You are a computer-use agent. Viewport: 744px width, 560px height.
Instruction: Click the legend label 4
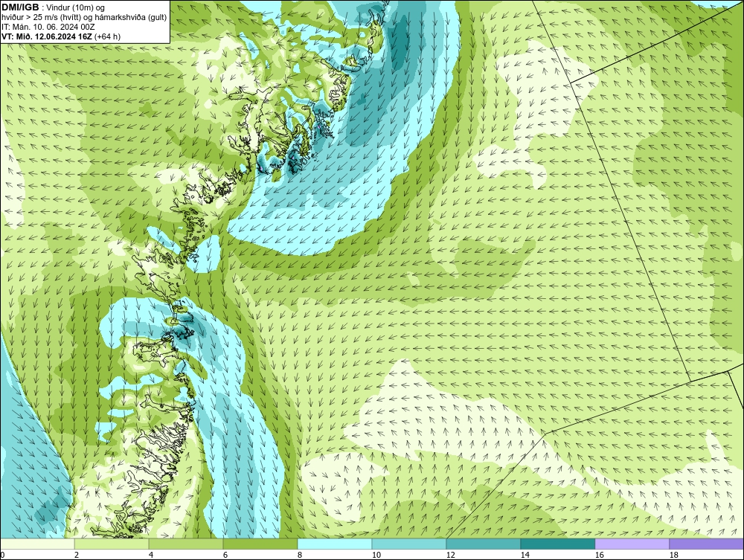pyautogui.click(x=151, y=555)
